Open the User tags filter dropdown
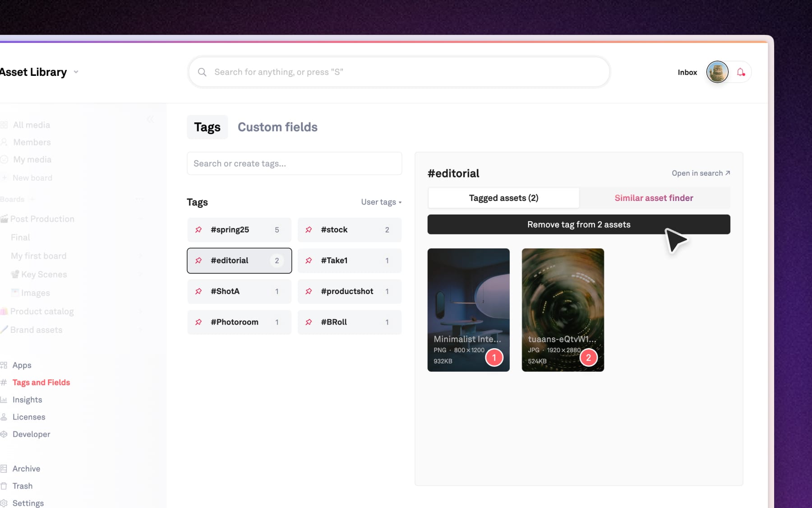The height and width of the screenshot is (508, 812). (x=381, y=202)
